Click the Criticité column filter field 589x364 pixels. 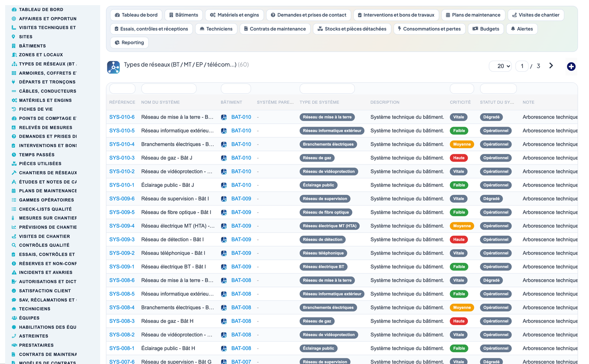pyautogui.click(x=462, y=88)
